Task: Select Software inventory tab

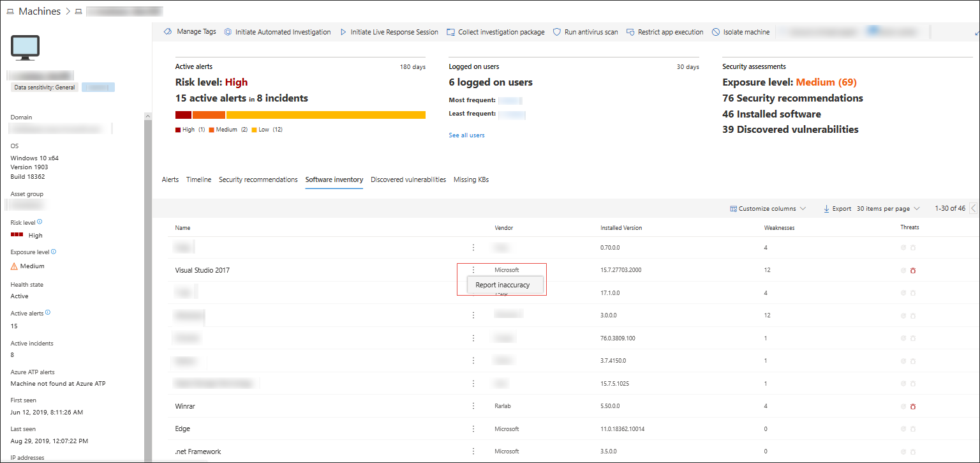Action: 334,180
